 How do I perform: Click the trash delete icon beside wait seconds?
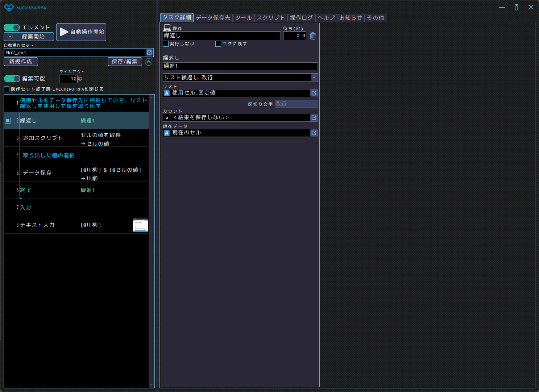pos(313,36)
